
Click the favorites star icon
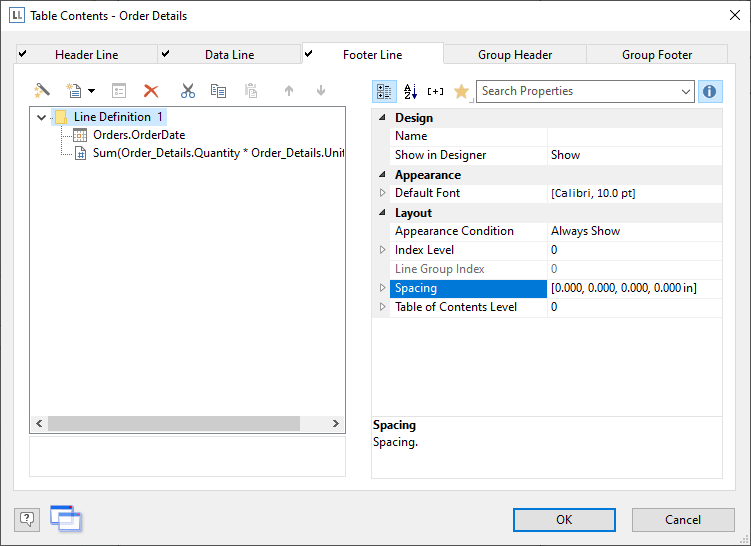(461, 91)
